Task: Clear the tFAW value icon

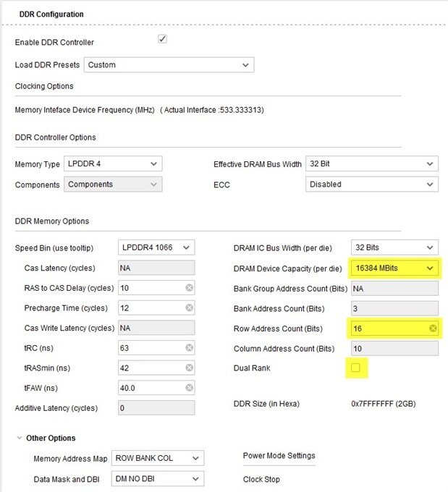Action: tap(189, 388)
